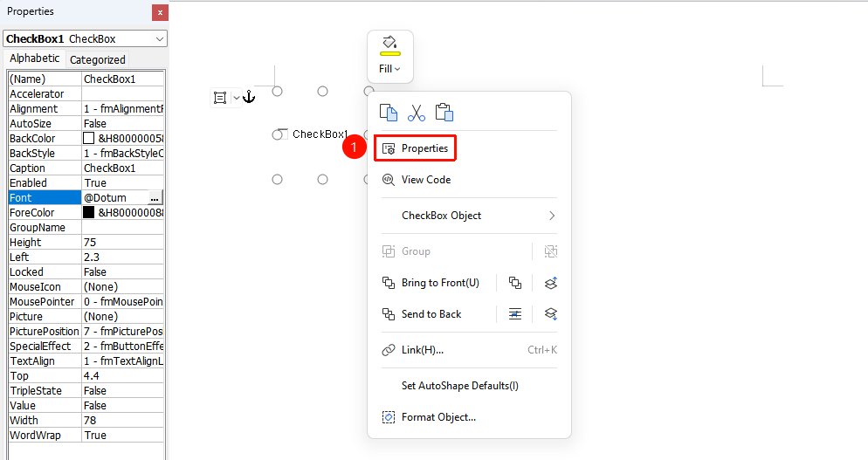Click the SpecialEffect value
Image resolution: width=868 pixels, height=460 pixels.
123,347
